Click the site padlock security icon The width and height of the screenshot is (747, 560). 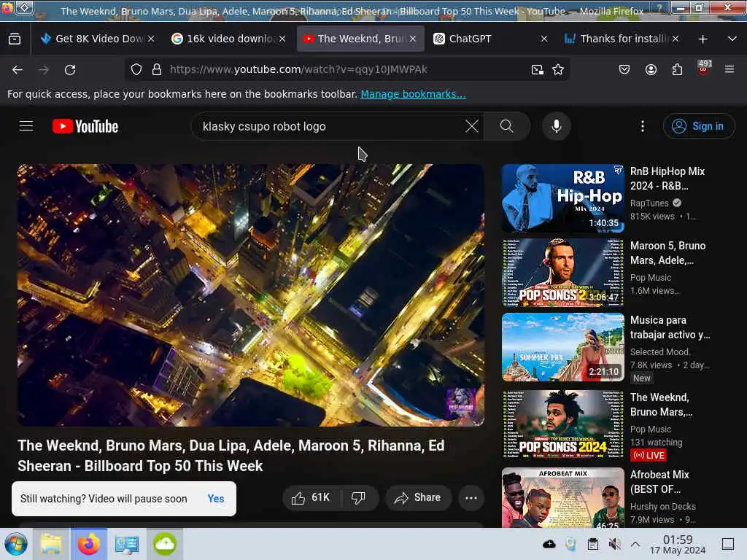click(157, 69)
